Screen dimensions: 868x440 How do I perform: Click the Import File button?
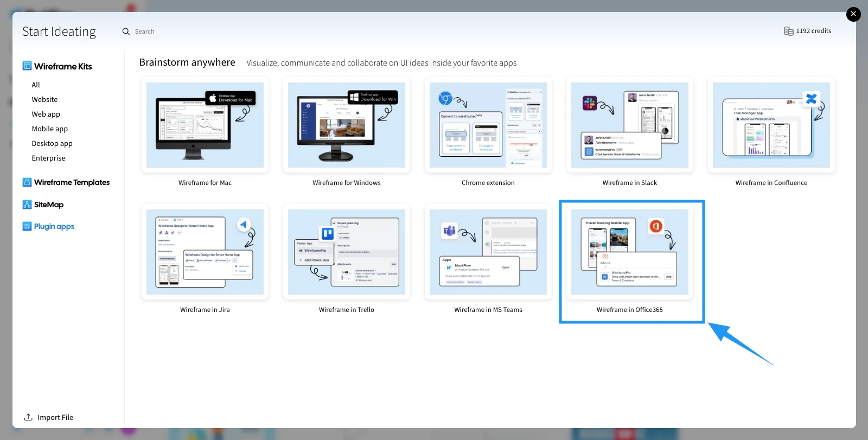tap(49, 417)
